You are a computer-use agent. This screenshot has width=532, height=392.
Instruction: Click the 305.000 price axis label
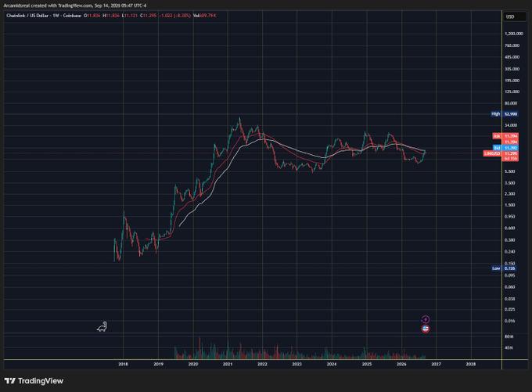[x=512, y=69]
